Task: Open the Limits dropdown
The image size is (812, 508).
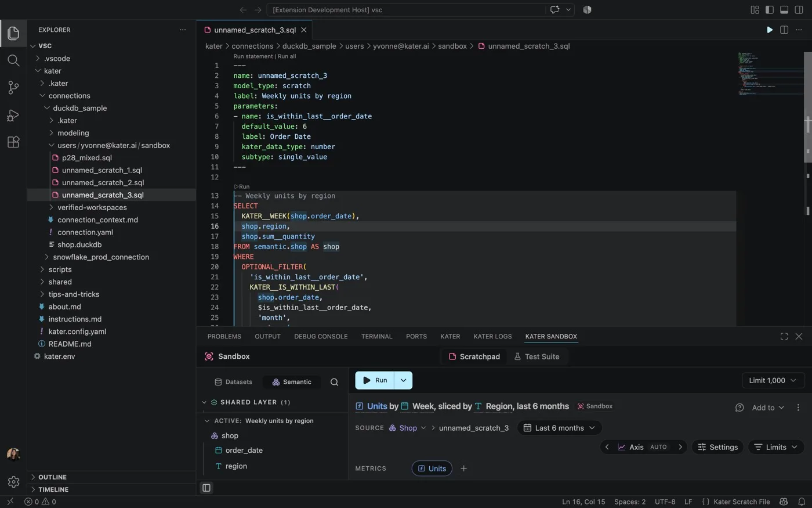Action: point(777,447)
